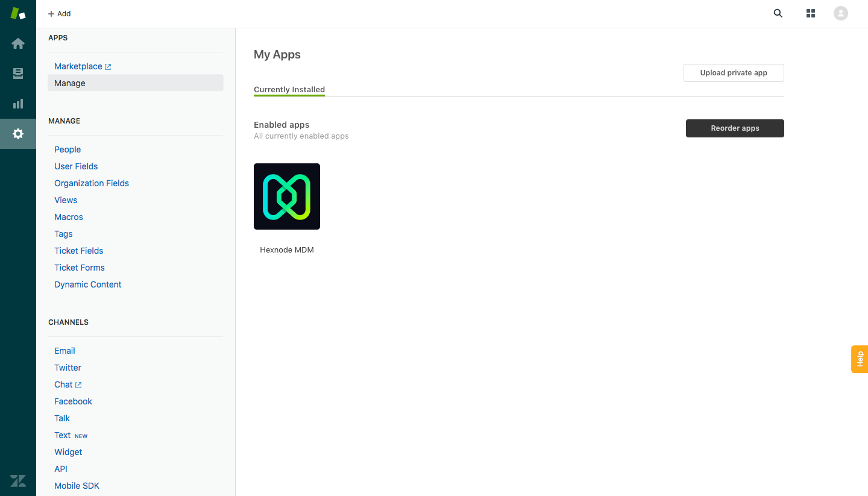The width and height of the screenshot is (868, 496).
Task: Open the Text NEW channel settings
Action: (x=71, y=435)
